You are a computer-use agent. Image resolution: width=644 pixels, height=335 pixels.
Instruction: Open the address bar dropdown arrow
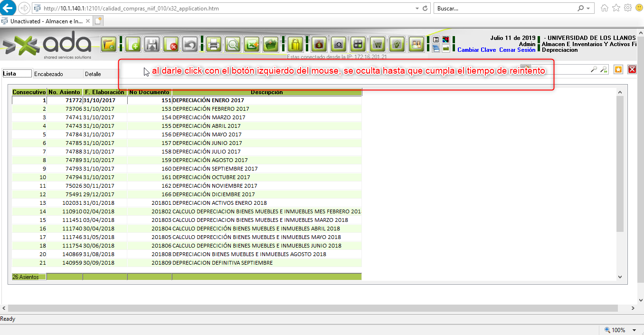[417, 9]
